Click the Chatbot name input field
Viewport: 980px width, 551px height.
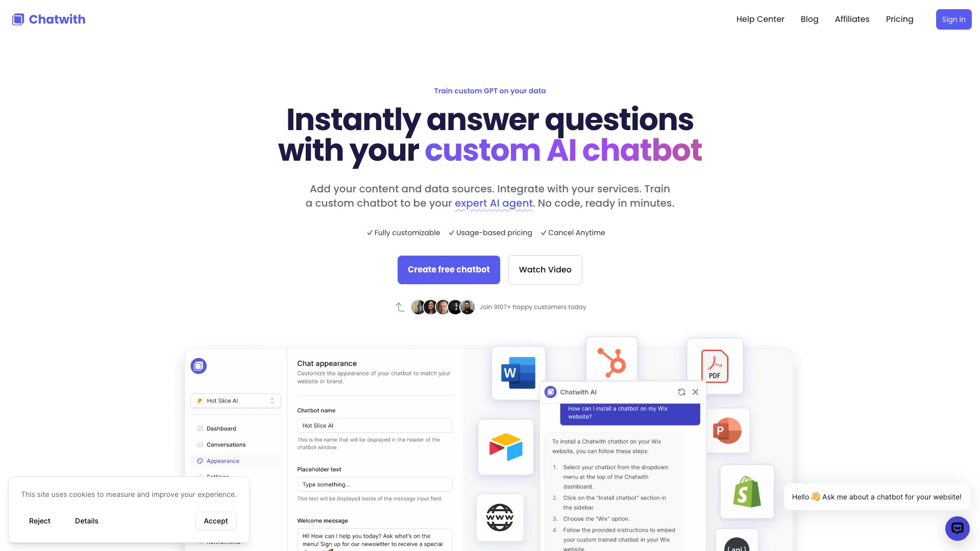(x=375, y=425)
